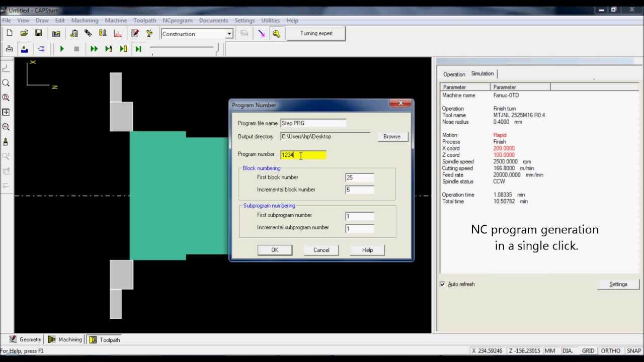Open the Construction dropdown
The width and height of the screenshot is (644, 362).
tap(229, 34)
